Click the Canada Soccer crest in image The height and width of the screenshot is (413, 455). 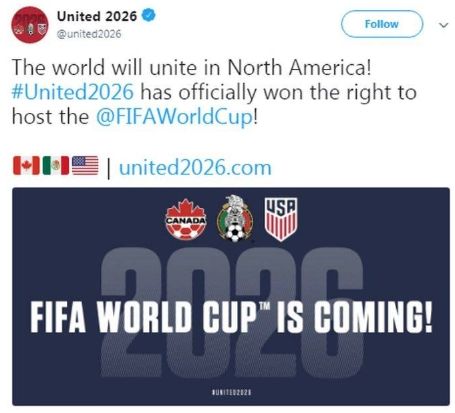(x=186, y=219)
